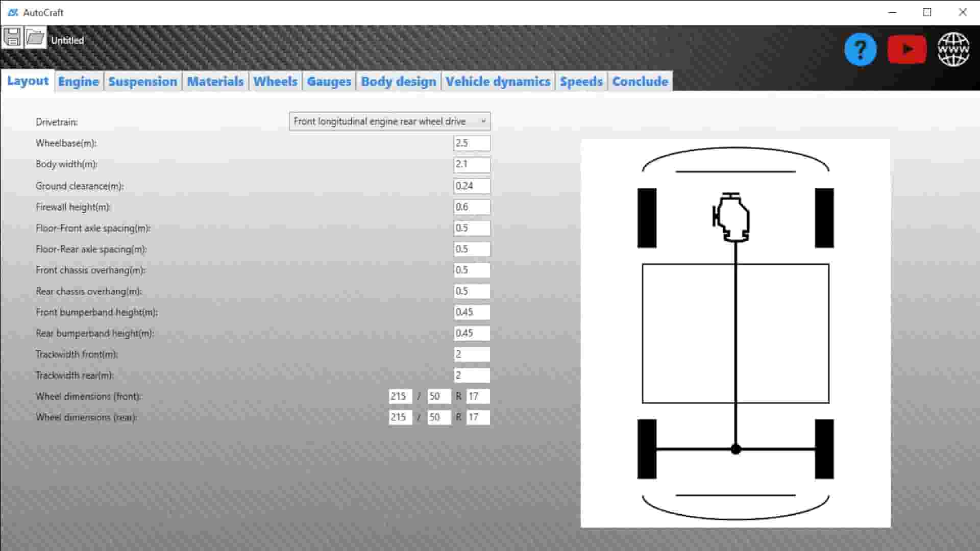Click the front wheel rim diameter field

point(477,396)
